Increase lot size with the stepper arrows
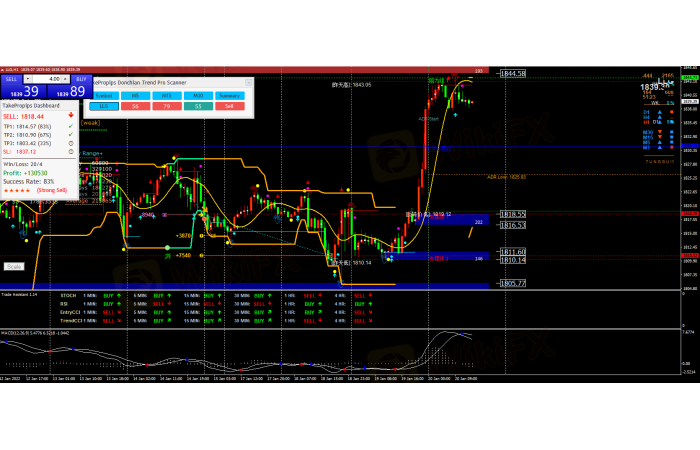The height and width of the screenshot is (450, 700). coord(64,79)
